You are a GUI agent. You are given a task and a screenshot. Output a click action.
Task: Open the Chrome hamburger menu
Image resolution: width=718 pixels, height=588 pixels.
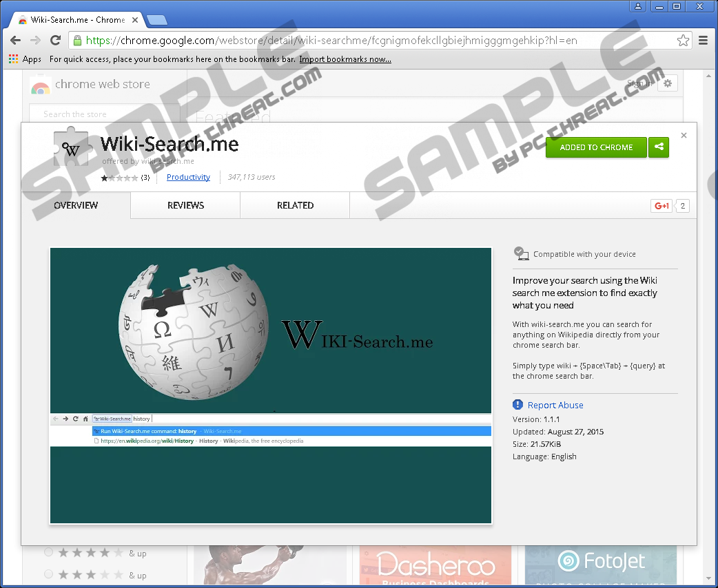pos(703,41)
